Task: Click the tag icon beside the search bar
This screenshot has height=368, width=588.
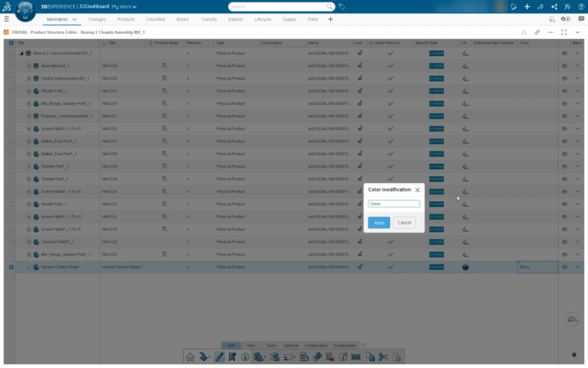Action: (x=342, y=7)
